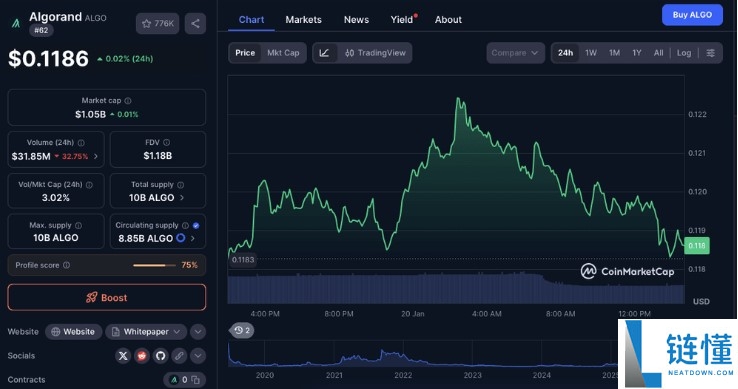Image resolution: width=738 pixels, height=389 pixels.
Task: Open the chain link social icon
Action: pyautogui.click(x=179, y=356)
